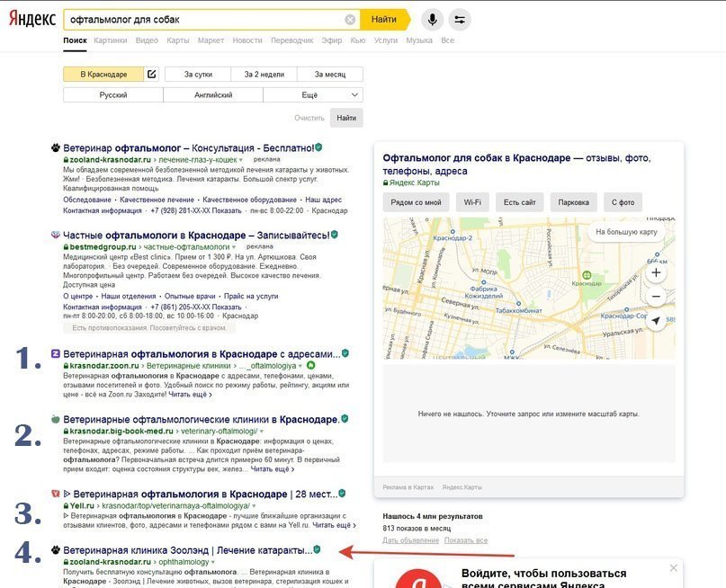726x588 pixels.
Task: Click green circle icon beside zoon.ru URL
Action: click(x=311, y=365)
